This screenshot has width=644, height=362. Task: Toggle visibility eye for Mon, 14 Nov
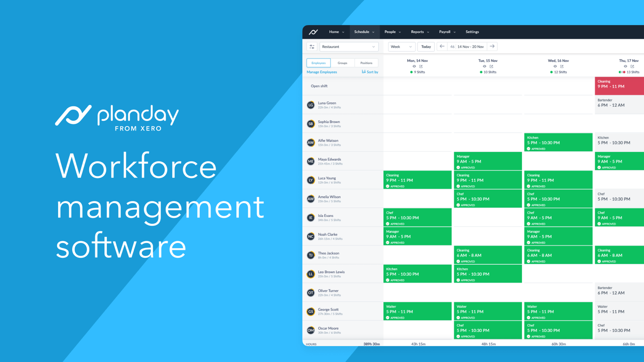click(x=414, y=67)
